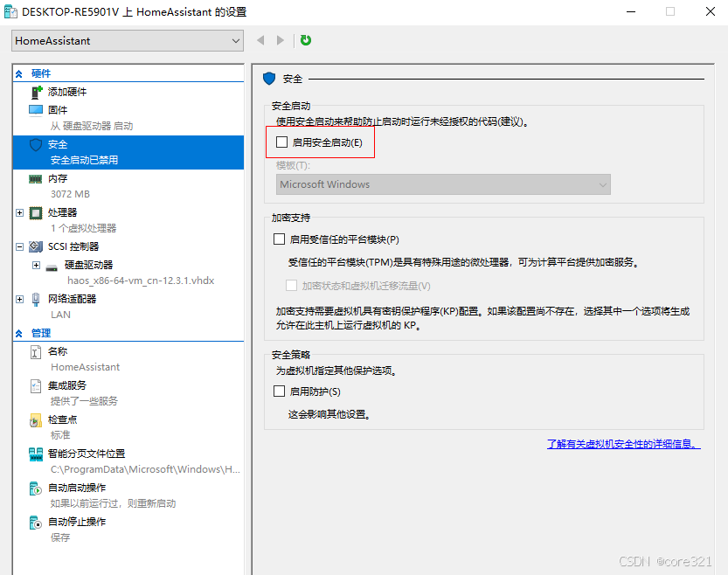Toggle 加密状态和虚拟机迁移流量(V) checkbox

pyautogui.click(x=291, y=286)
